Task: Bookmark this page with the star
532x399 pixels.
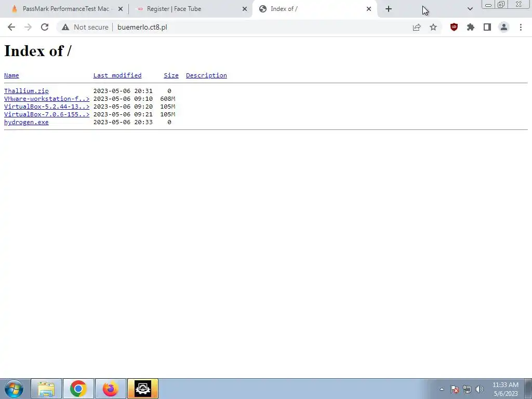Action: [433, 27]
